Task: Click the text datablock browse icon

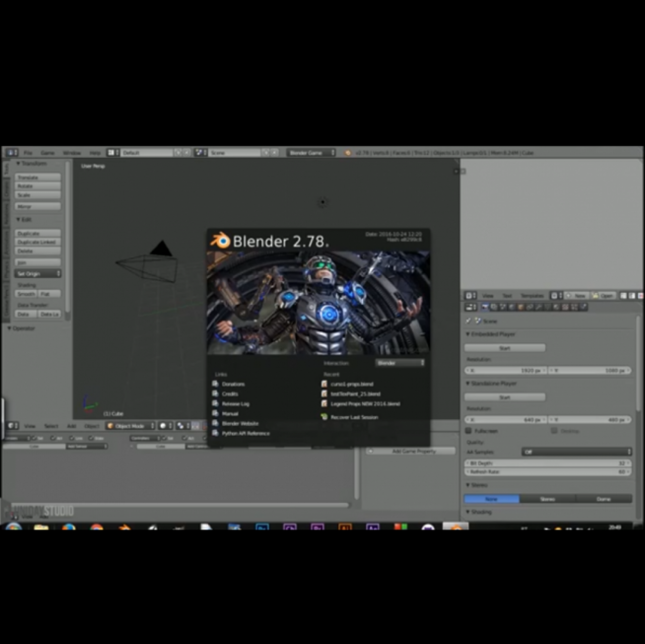Action: pos(556,295)
